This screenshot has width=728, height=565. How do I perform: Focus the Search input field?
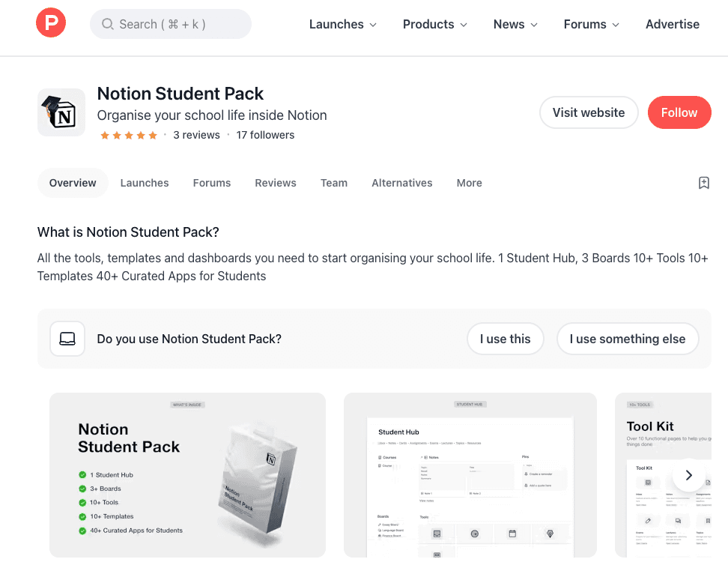click(171, 24)
